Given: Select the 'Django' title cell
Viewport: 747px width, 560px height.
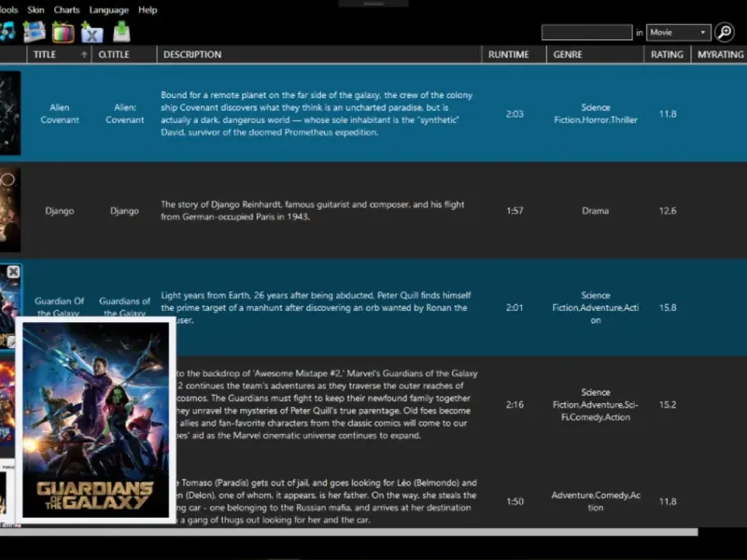Looking at the screenshot, I should coord(60,211).
